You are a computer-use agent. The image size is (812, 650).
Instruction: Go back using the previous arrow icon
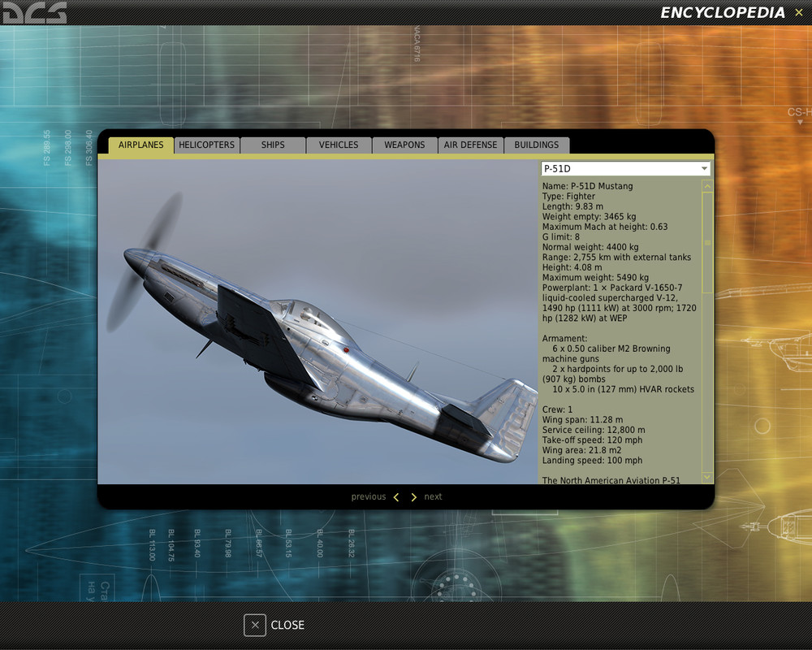pos(395,496)
